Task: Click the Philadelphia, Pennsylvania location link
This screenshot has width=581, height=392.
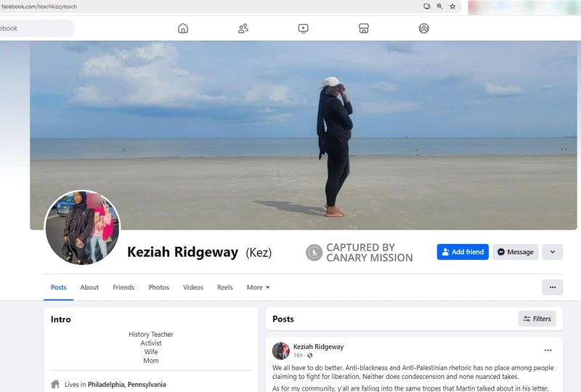Action: tap(126, 385)
